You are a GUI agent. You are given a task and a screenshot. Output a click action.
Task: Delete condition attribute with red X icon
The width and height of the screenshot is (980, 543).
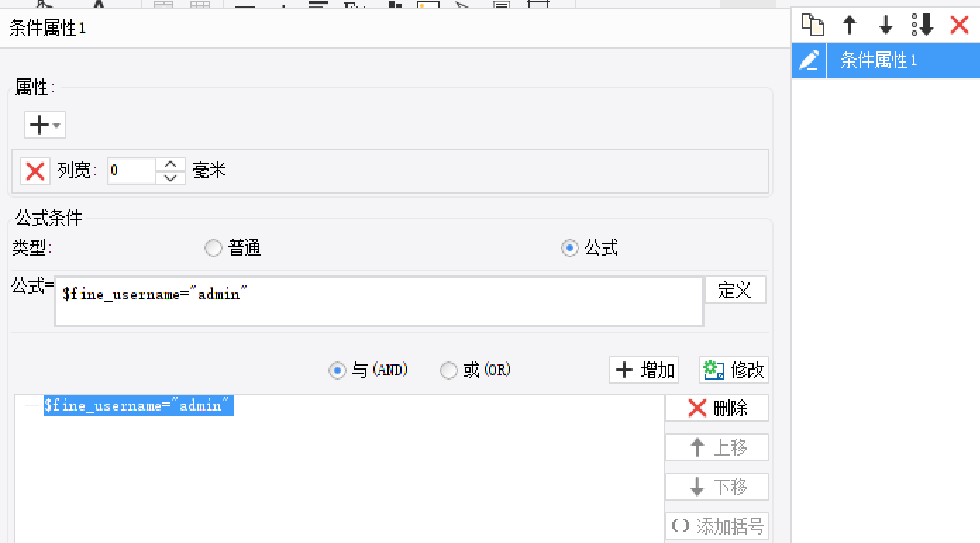[x=959, y=25]
